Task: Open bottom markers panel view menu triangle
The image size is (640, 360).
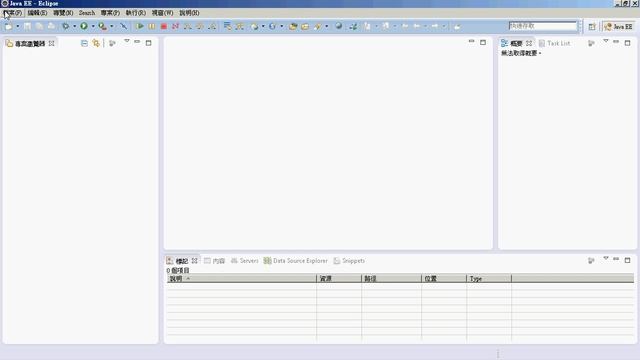Action: (606, 259)
